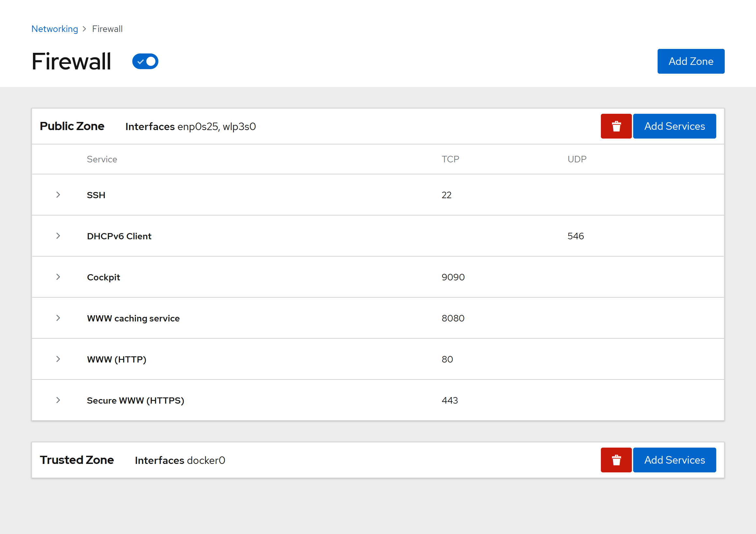756x534 pixels.
Task: Go back to Networking breadcrumb link
Action: (55, 29)
